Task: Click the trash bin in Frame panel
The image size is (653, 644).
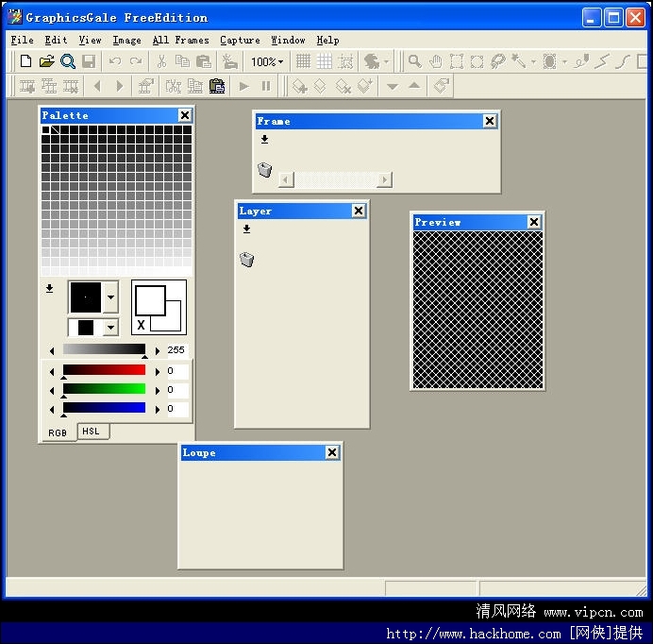Action: click(x=265, y=170)
